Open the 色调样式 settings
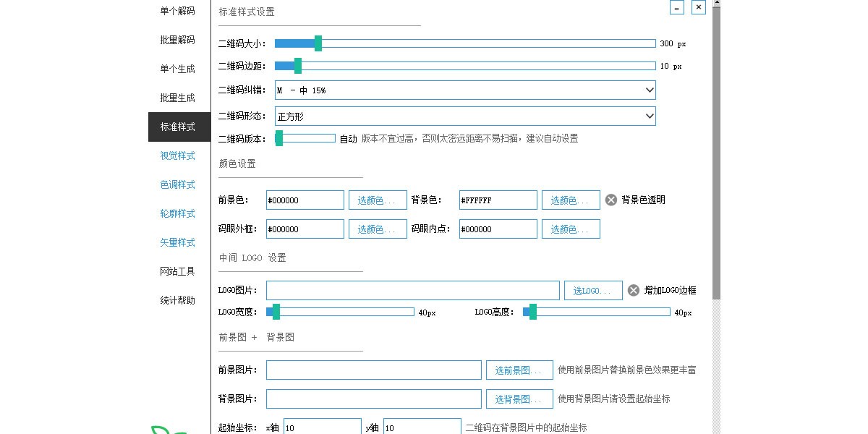Viewport: 868px width, 434px height. pos(177,184)
